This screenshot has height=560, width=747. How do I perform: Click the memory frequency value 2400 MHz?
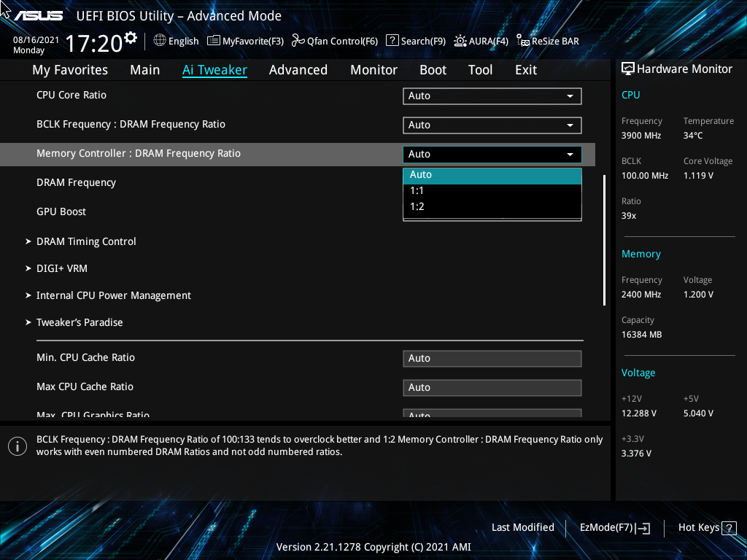[x=641, y=295]
